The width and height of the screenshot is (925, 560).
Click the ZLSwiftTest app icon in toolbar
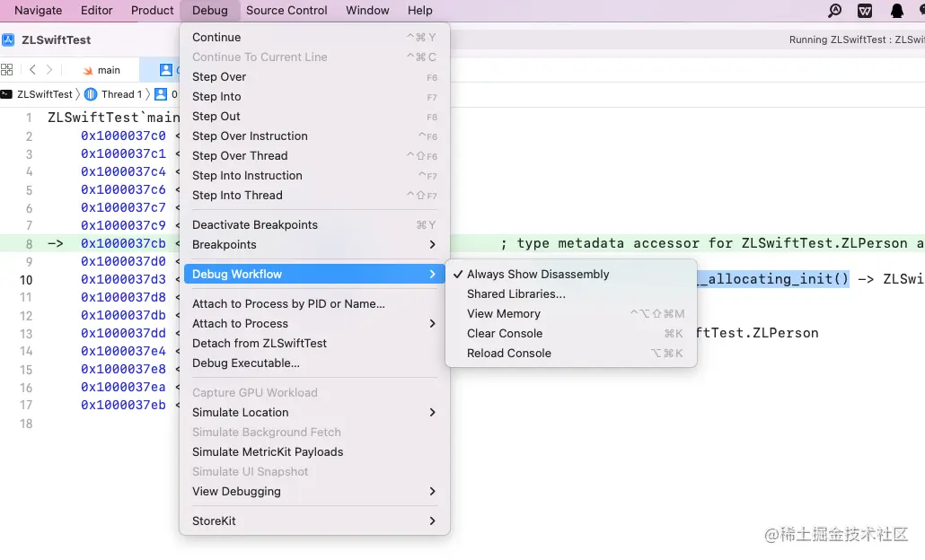[x=8, y=39]
